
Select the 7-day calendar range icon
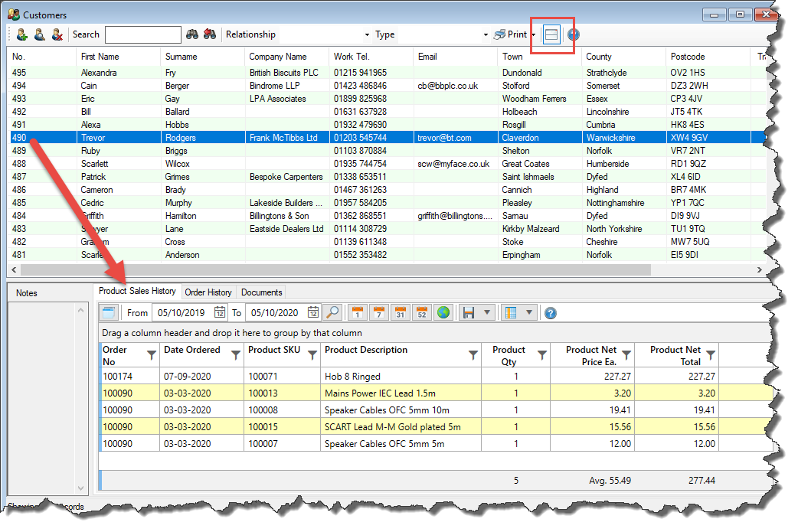pos(378,312)
